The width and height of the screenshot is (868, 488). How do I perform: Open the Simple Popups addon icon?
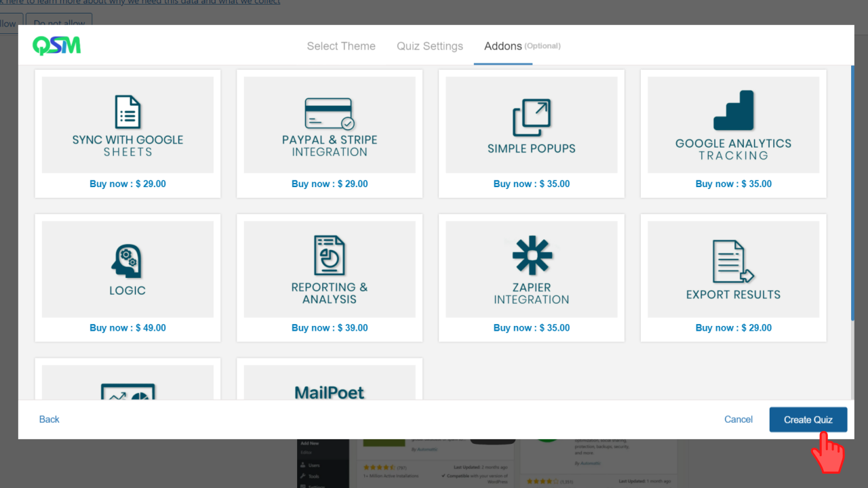pyautogui.click(x=532, y=118)
